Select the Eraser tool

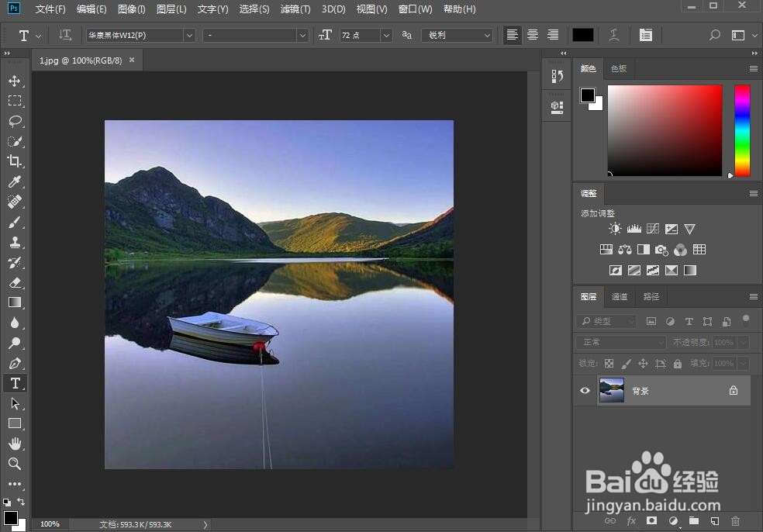pyautogui.click(x=15, y=282)
